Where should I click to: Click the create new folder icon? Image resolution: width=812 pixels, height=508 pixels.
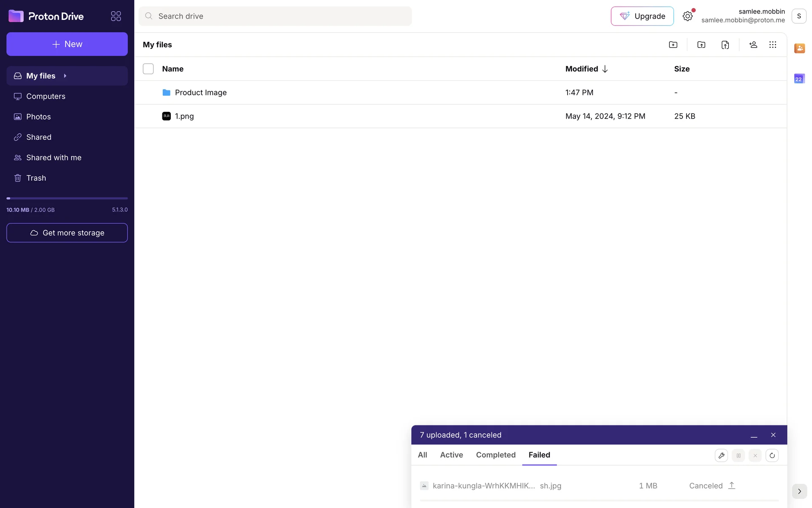[x=673, y=45]
